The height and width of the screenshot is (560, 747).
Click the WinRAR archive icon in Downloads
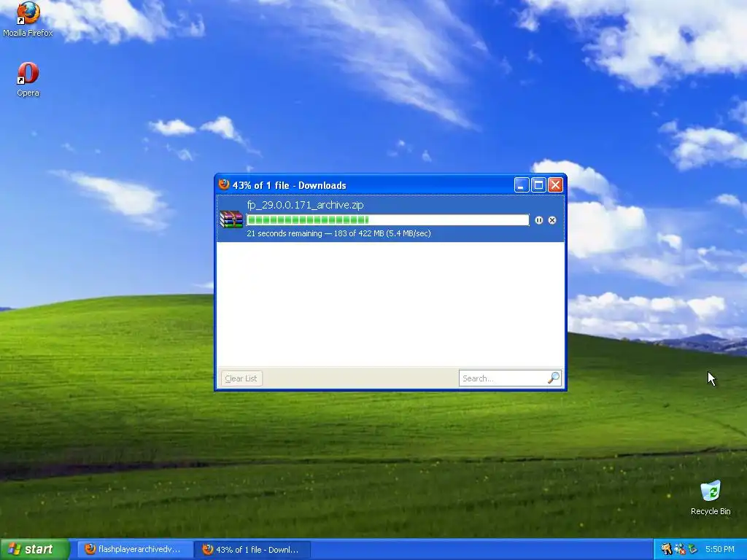coord(231,219)
